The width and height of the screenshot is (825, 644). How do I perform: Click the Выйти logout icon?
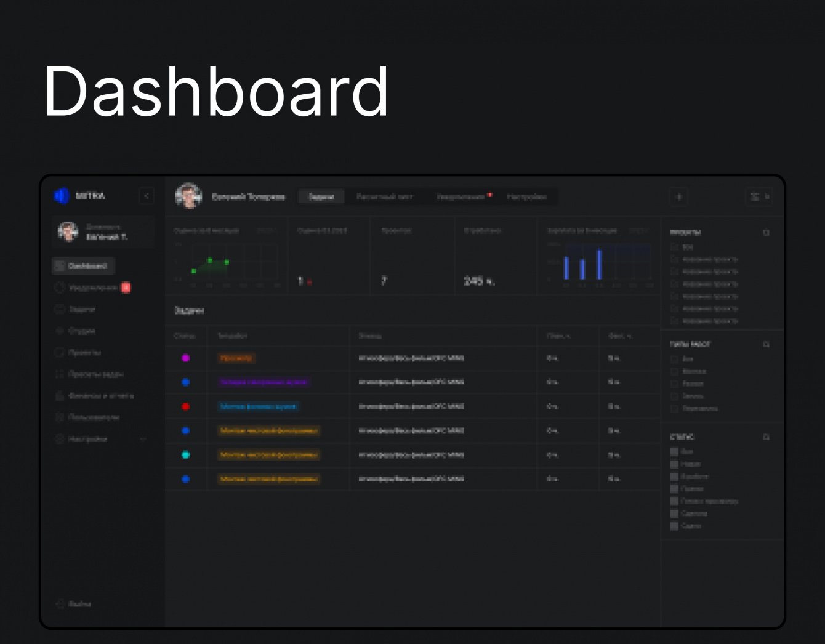(x=60, y=604)
